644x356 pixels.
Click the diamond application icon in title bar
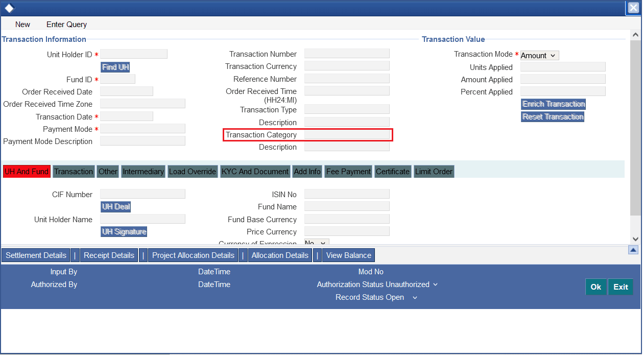click(x=9, y=8)
